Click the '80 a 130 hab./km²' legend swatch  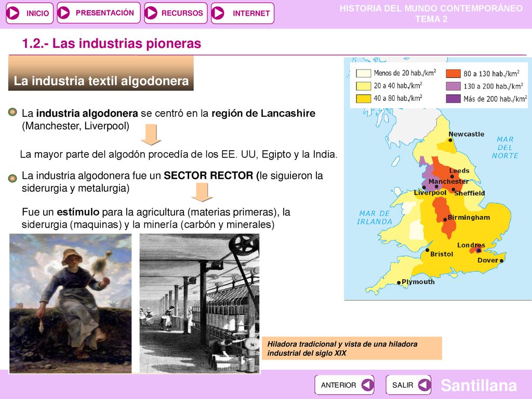tap(453, 74)
